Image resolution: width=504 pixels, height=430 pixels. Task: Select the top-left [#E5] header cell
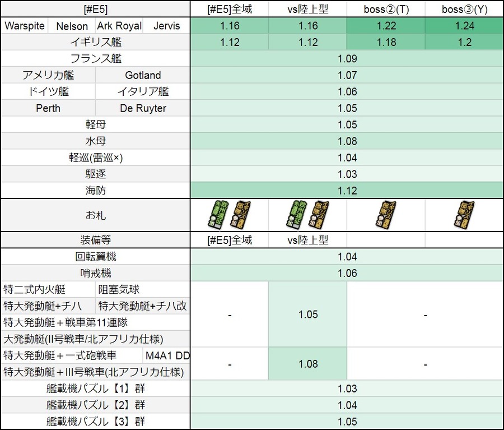pos(95,10)
